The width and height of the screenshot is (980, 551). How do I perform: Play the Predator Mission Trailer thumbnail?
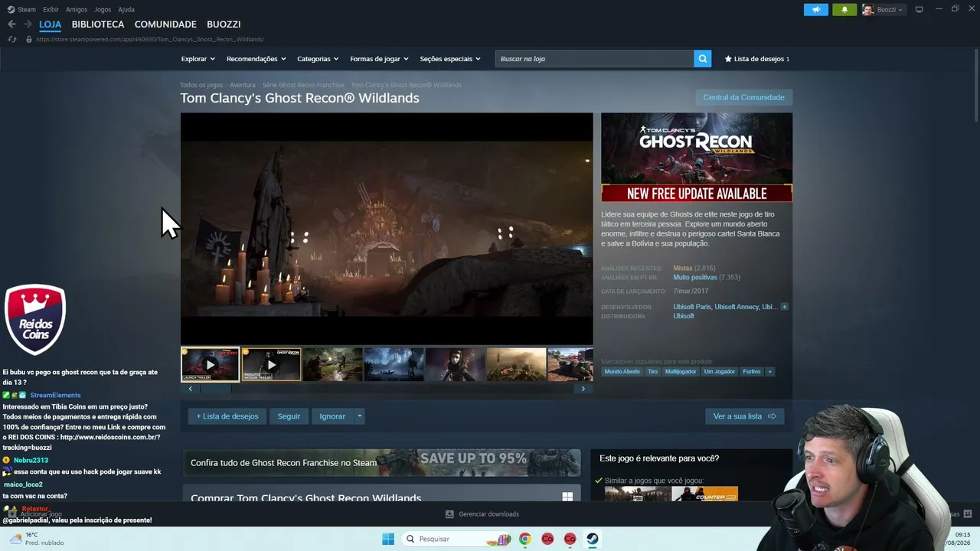tap(271, 364)
